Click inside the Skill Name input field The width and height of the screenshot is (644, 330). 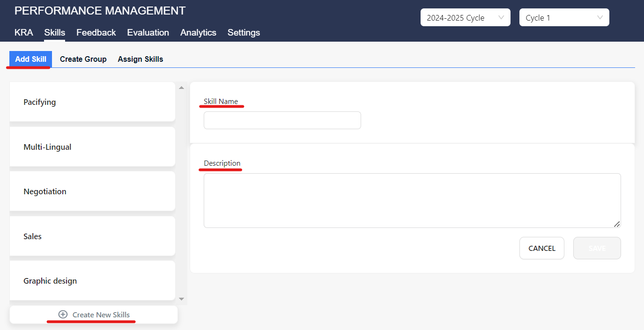(x=282, y=120)
